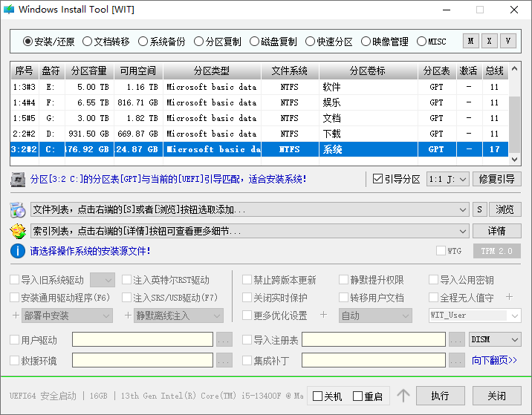The image size is (532, 415).
Task: Click the V button in top toolbar
Action: (x=508, y=41)
